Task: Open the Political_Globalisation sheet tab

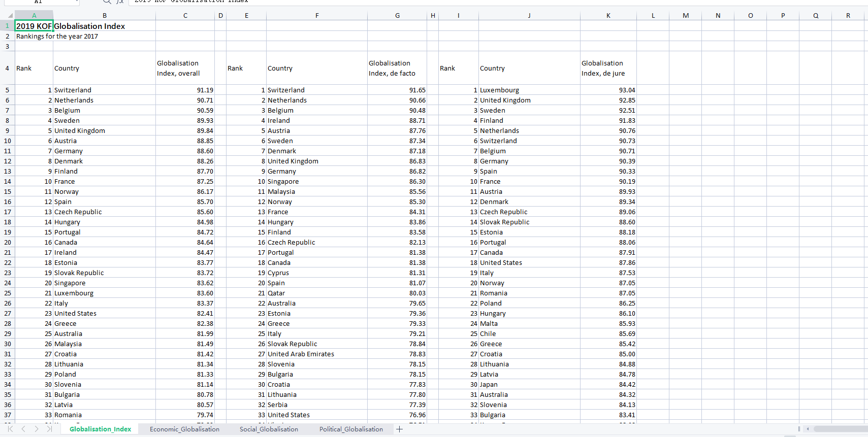Action: (351, 429)
